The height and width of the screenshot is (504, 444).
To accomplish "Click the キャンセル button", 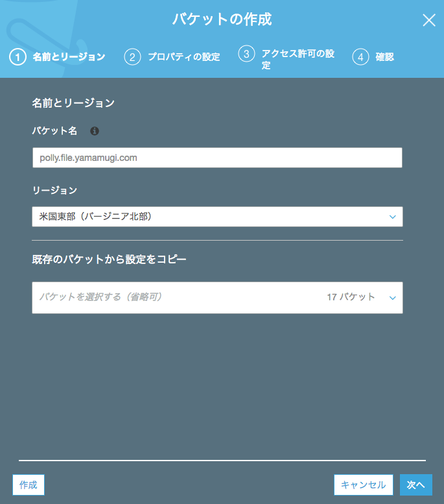I will coord(364,485).
